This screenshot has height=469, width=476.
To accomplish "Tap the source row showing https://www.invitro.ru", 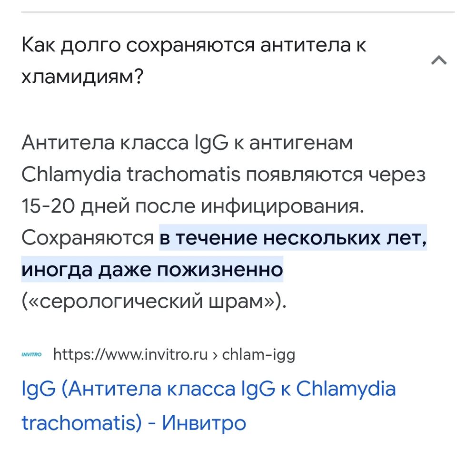I will point(175,354).
